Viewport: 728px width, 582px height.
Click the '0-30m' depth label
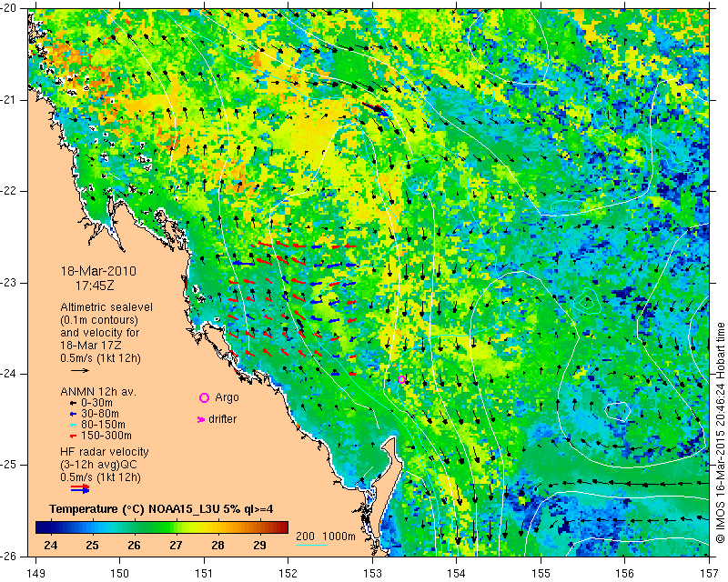click(96, 403)
